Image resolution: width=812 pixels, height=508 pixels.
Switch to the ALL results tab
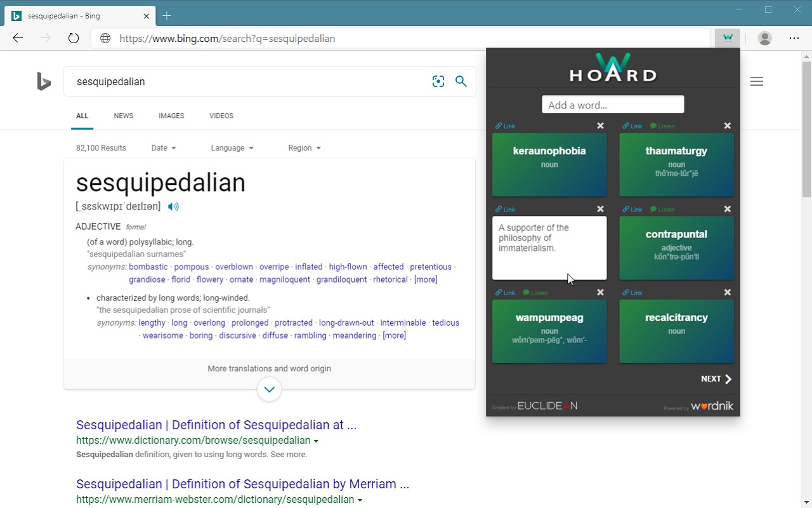click(x=82, y=116)
